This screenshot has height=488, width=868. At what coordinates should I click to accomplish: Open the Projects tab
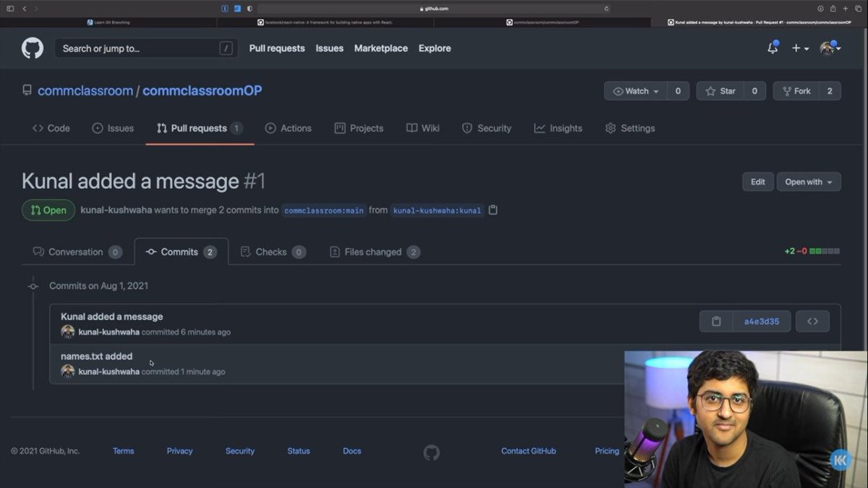359,128
